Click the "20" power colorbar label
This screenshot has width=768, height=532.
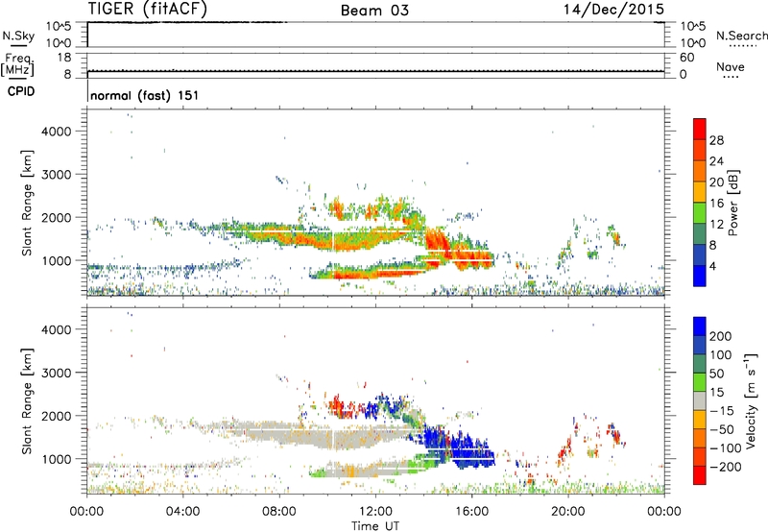tap(716, 182)
